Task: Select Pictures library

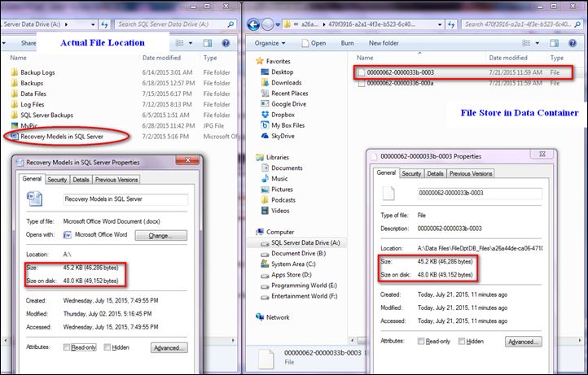Action: tap(282, 190)
